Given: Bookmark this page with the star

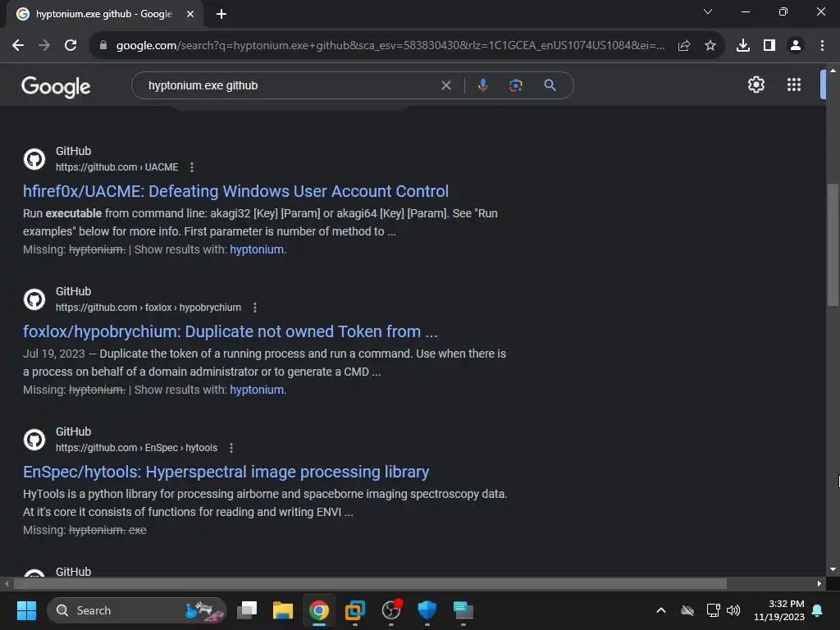Looking at the screenshot, I should pyautogui.click(x=710, y=46).
